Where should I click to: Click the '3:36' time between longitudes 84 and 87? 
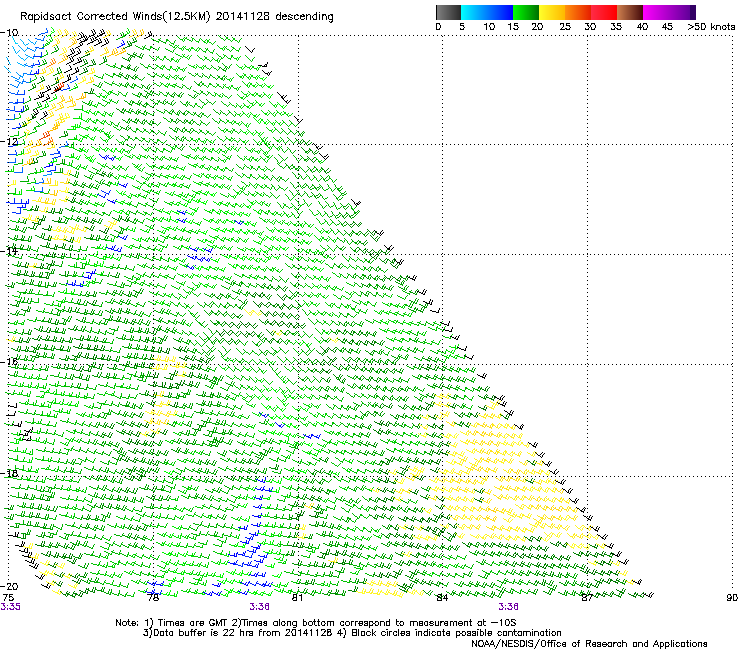[508, 607]
